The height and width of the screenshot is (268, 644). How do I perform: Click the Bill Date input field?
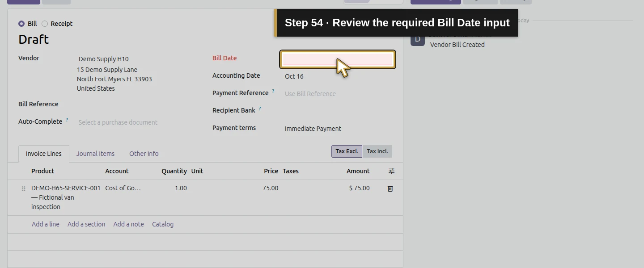pyautogui.click(x=338, y=59)
